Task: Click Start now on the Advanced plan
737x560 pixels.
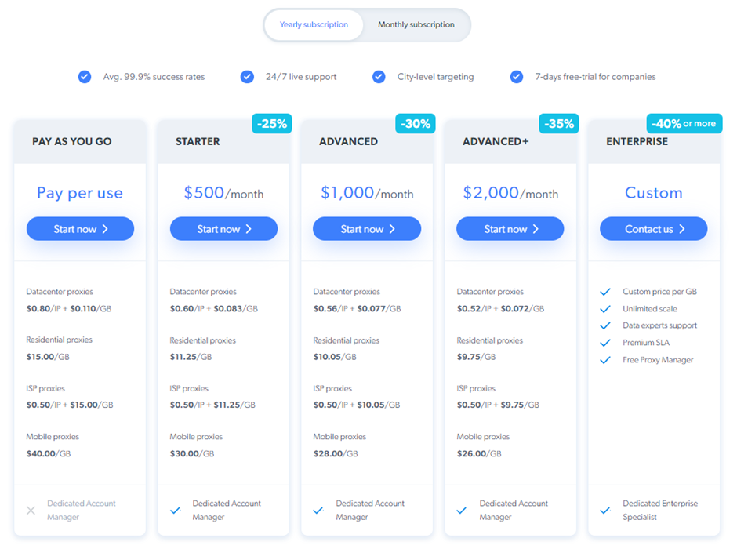Action: tap(366, 229)
